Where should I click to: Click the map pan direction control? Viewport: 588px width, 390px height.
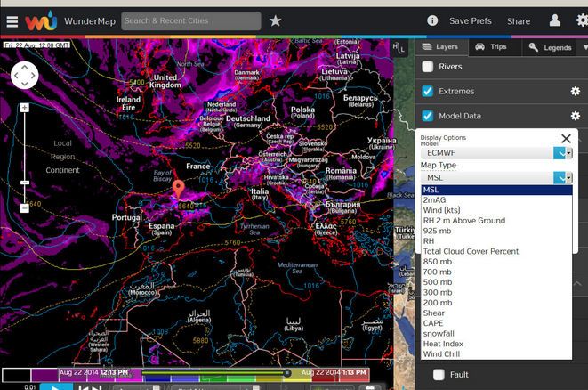[x=24, y=76]
